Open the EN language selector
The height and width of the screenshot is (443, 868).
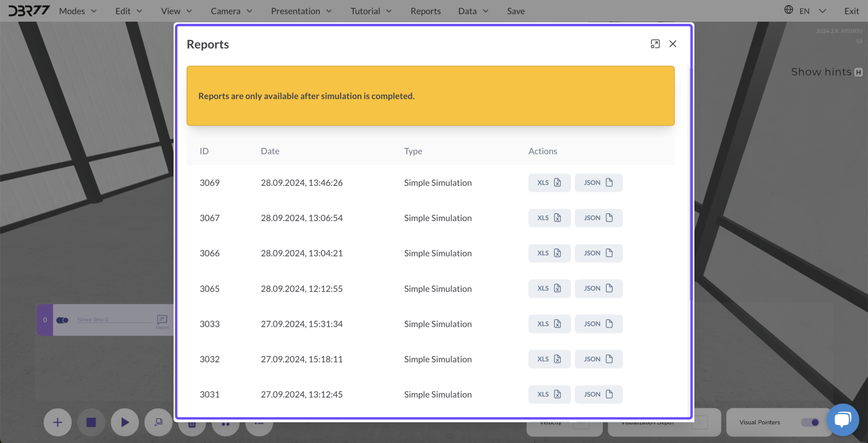[x=812, y=11]
